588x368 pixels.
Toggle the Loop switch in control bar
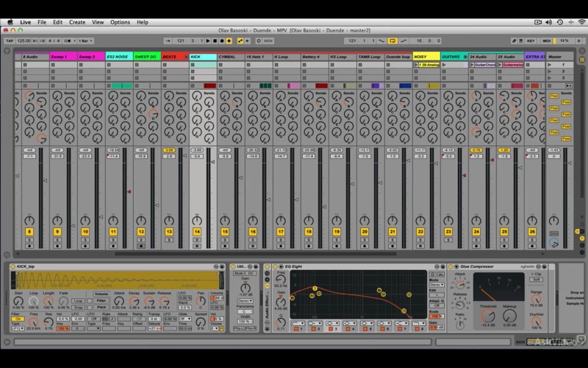(392, 40)
